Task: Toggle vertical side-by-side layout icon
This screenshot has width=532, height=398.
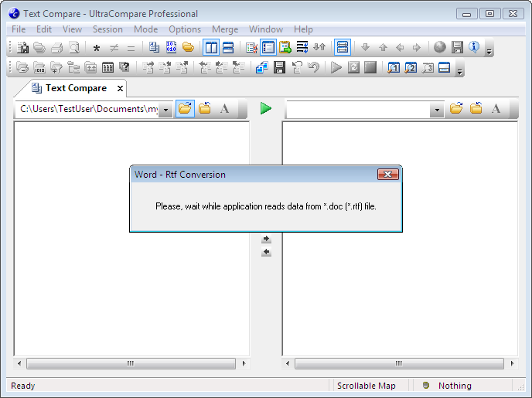Action: [x=211, y=47]
